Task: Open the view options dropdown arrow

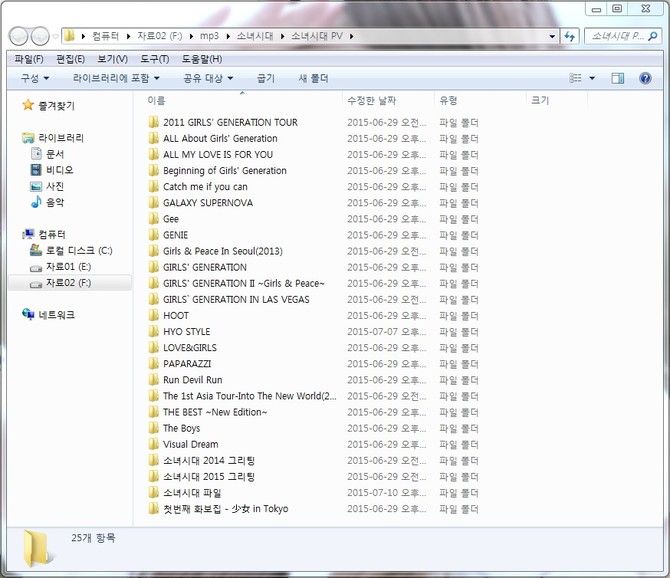Action: point(592,78)
